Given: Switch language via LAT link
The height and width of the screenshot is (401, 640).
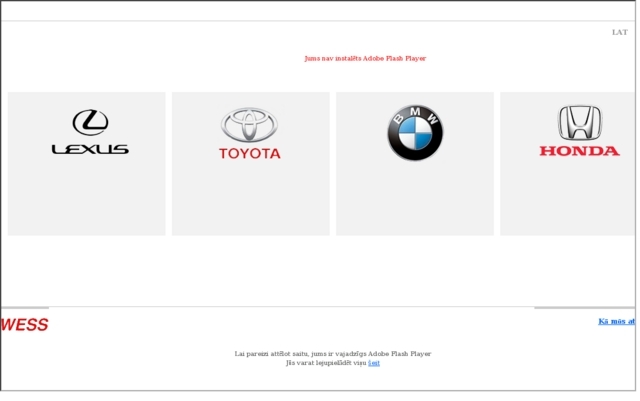Looking at the screenshot, I should [x=620, y=32].
